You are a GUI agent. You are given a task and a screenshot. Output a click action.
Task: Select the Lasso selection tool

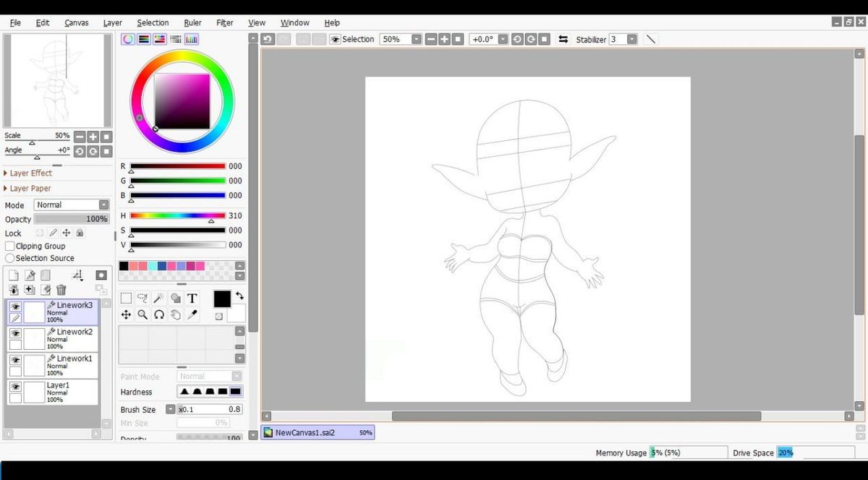coord(142,297)
